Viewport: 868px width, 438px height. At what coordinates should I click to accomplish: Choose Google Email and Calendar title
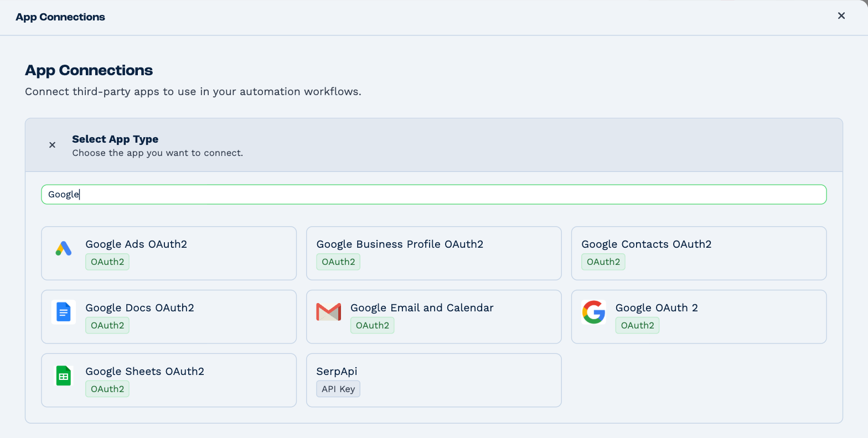click(x=422, y=307)
